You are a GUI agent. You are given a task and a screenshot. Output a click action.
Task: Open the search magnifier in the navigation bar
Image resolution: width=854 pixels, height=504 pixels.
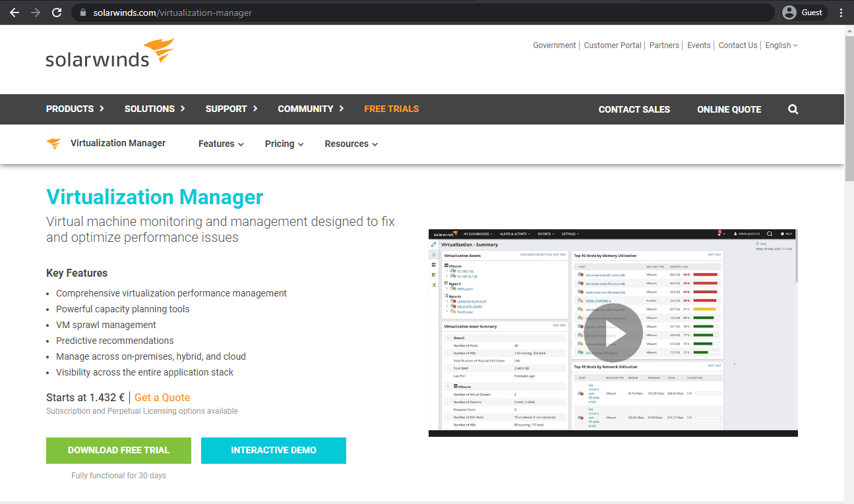pyautogui.click(x=792, y=109)
